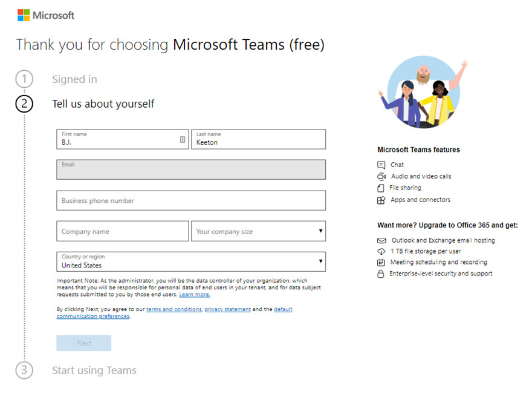Click the Next button
532x394 pixels.
[83, 343]
